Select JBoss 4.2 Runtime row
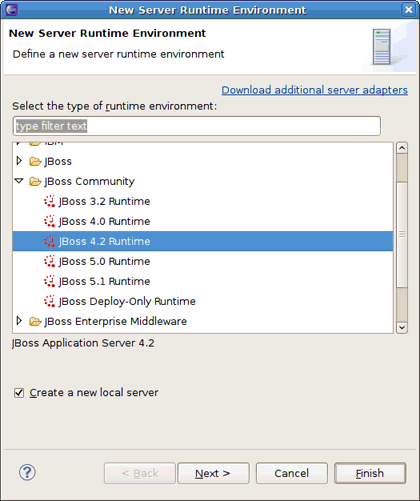The height and width of the screenshot is (501, 420). point(203,241)
